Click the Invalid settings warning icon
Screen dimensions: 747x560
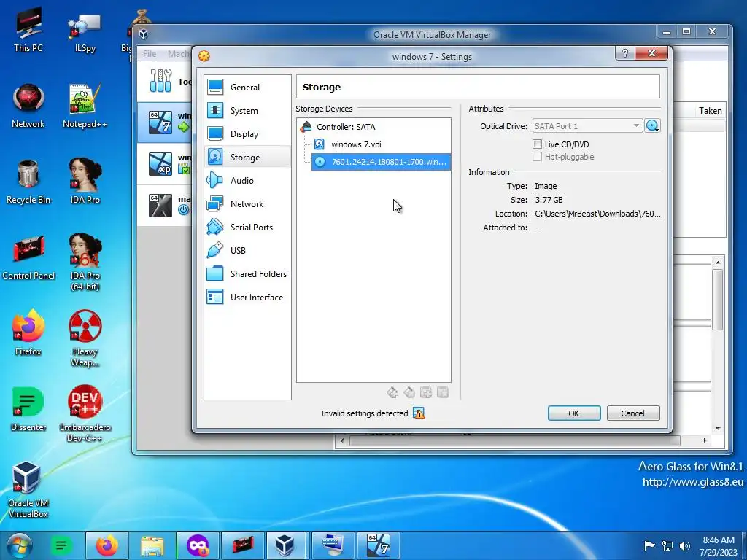tap(419, 413)
